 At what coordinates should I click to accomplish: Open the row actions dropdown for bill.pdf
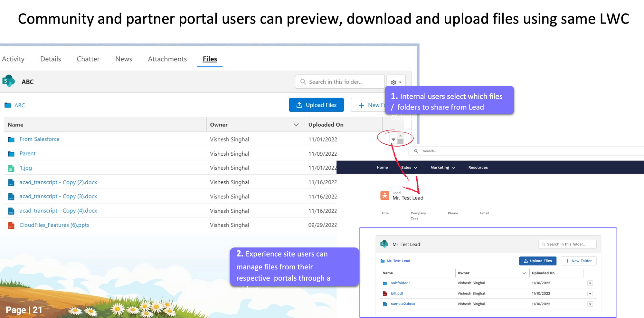pyautogui.click(x=590, y=294)
